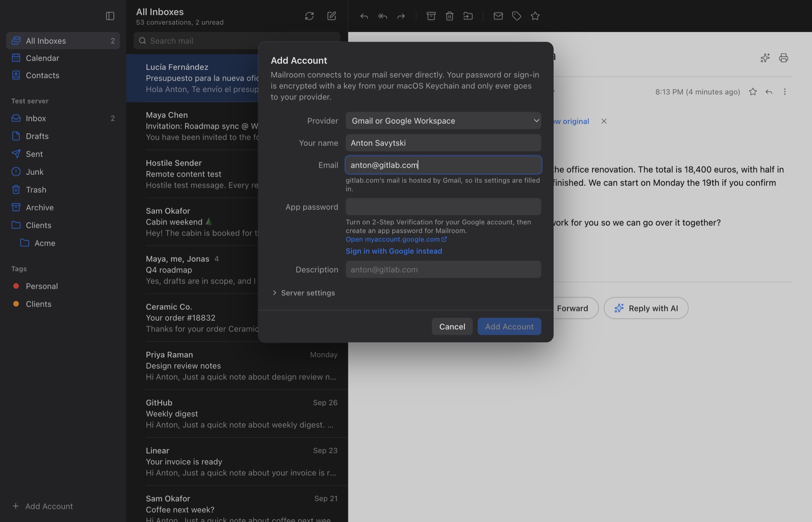
Task: Click the trash delete icon in toolbar
Action: click(x=449, y=16)
